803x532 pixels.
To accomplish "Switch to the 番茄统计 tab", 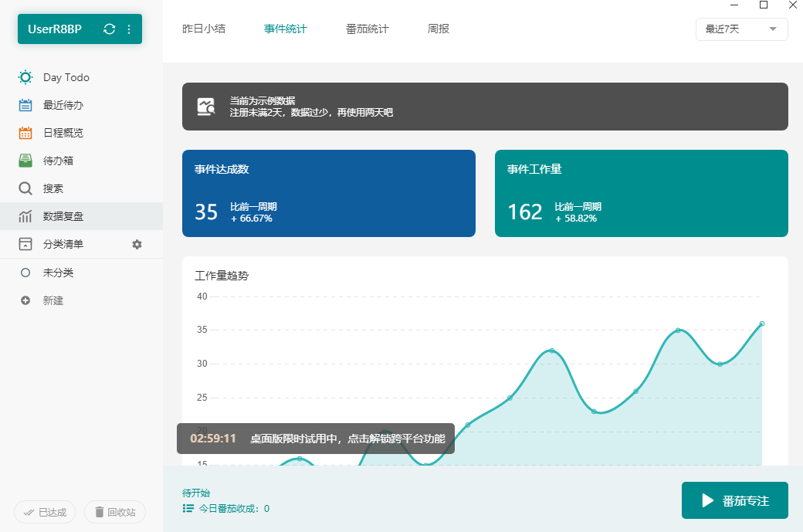I will (x=367, y=28).
